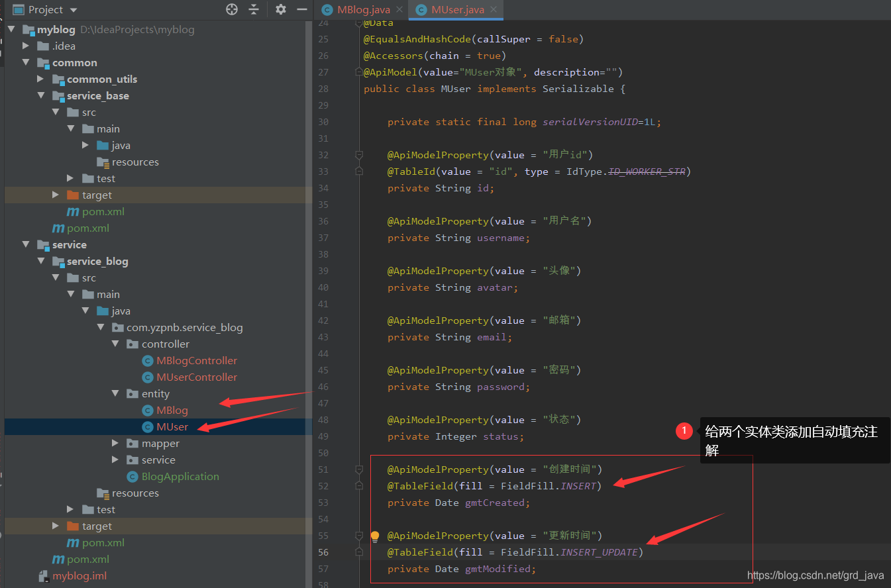
Task: Hide the Project panel with minus icon
Action: pyautogui.click(x=302, y=9)
